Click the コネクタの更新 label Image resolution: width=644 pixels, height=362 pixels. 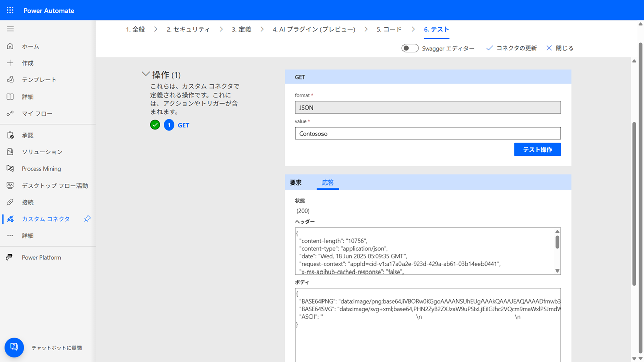517,48
